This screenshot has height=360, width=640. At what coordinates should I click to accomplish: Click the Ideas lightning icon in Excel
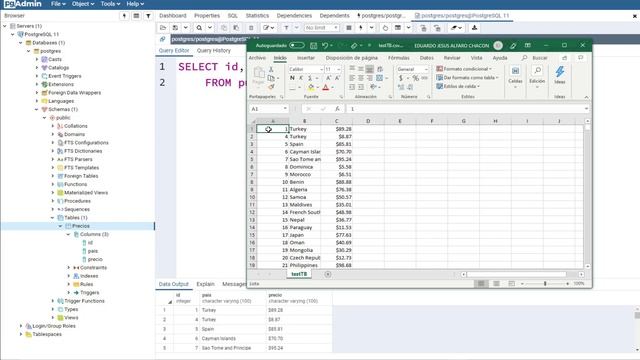point(560,72)
